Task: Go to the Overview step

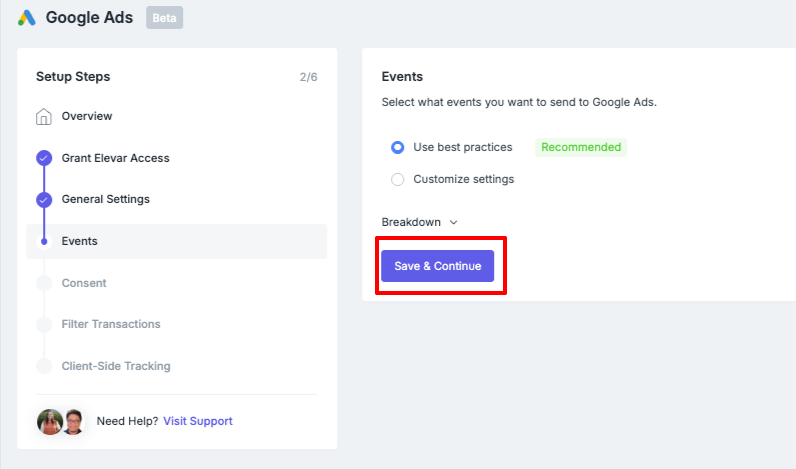Action: pos(87,116)
